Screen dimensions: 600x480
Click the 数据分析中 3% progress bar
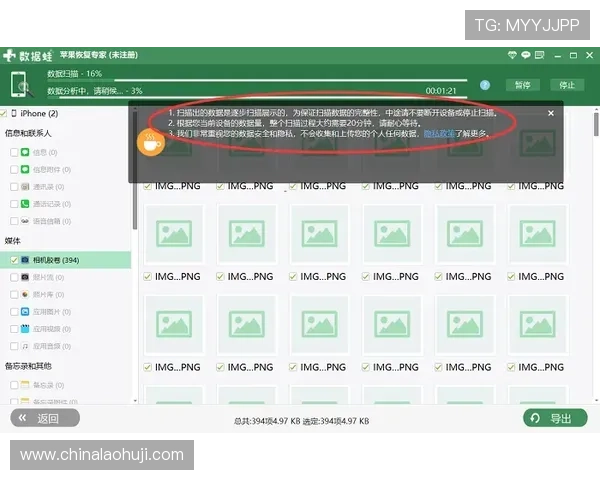(x=257, y=97)
